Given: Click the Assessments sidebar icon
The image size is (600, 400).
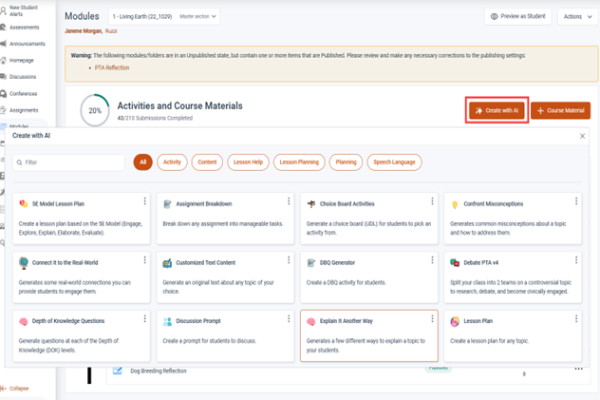Looking at the screenshot, I should tap(3, 27).
